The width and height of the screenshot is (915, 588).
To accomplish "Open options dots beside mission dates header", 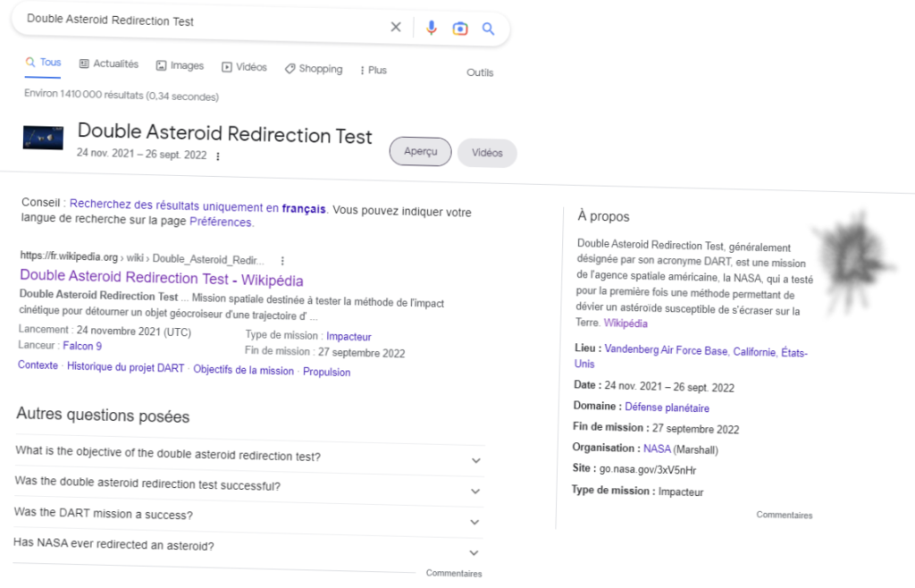I will (x=218, y=156).
